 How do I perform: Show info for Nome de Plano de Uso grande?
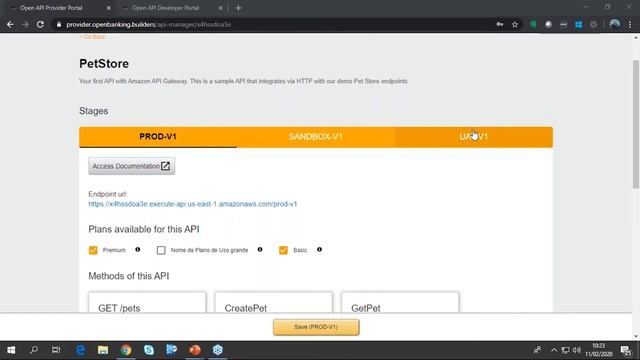tap(260, 249)
